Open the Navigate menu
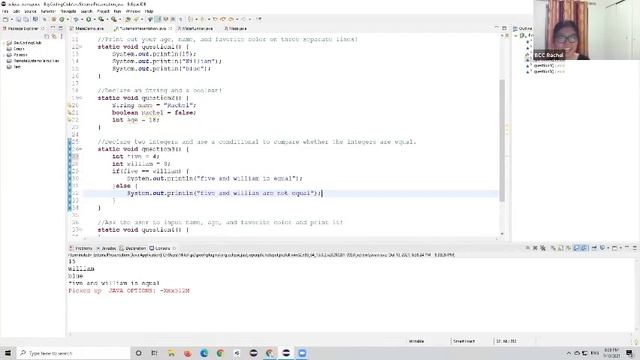Image resolution: width=640 pixels, height=360 pixels. 68,11
